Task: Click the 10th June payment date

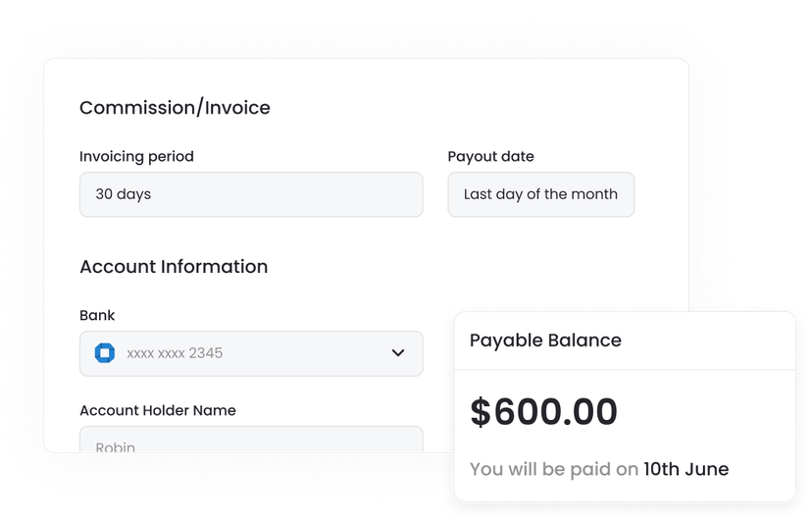Action: (x=685, y=469)
